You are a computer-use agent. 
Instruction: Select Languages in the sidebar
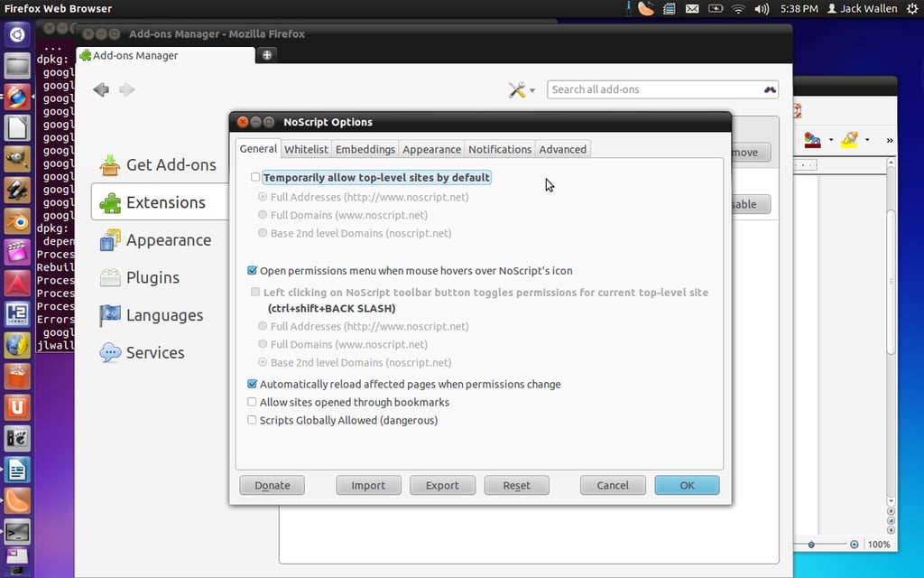(x=152, y=315)
